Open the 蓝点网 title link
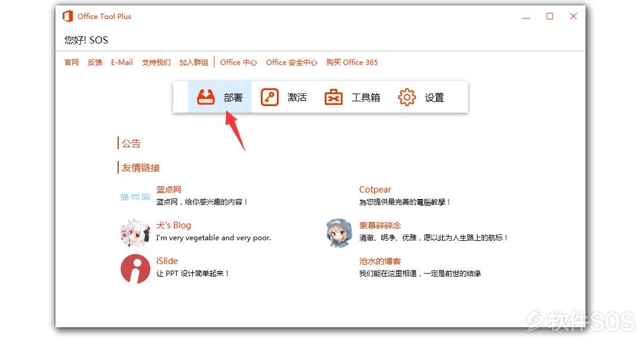This screenshot has width=644, height=338. point(168,190)
